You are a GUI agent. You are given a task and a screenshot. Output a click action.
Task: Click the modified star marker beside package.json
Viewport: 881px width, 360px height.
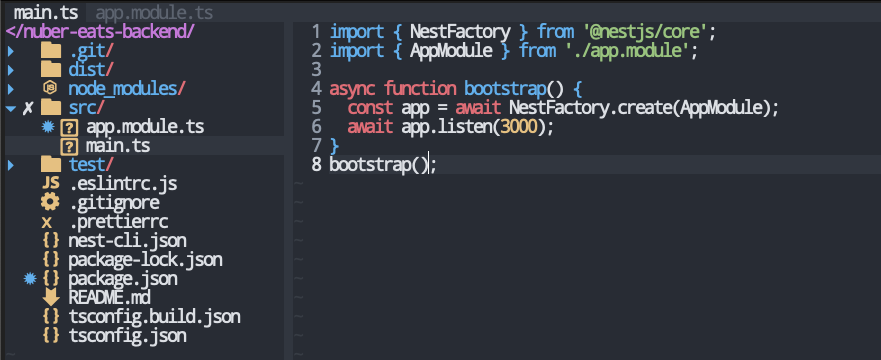click(30, 278)
